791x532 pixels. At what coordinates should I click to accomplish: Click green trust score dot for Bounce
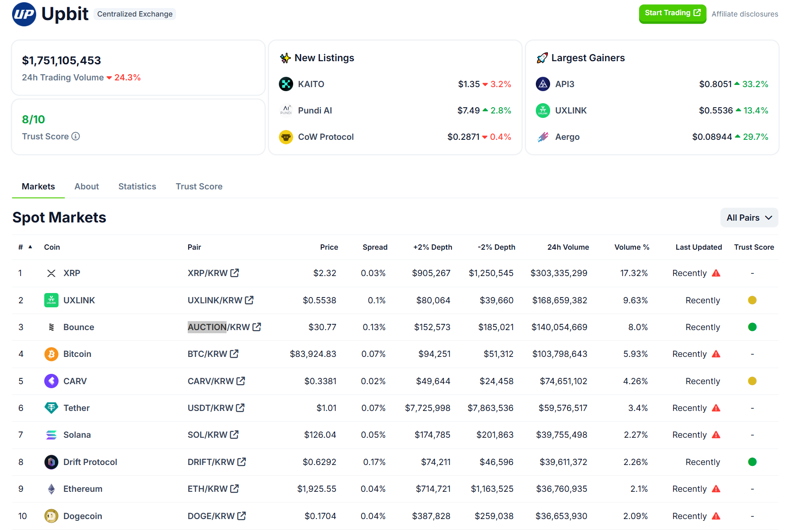(x=752, y=327)
